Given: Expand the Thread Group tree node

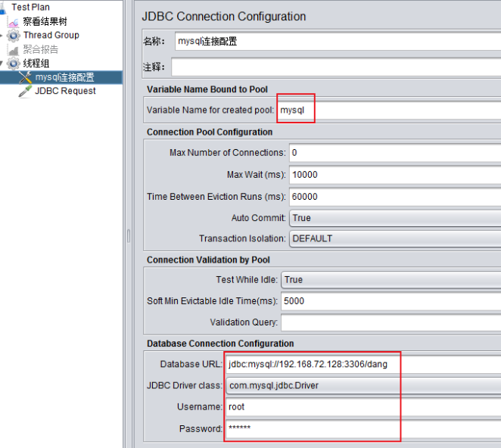Looking at the screenshot, I should 2,36.
